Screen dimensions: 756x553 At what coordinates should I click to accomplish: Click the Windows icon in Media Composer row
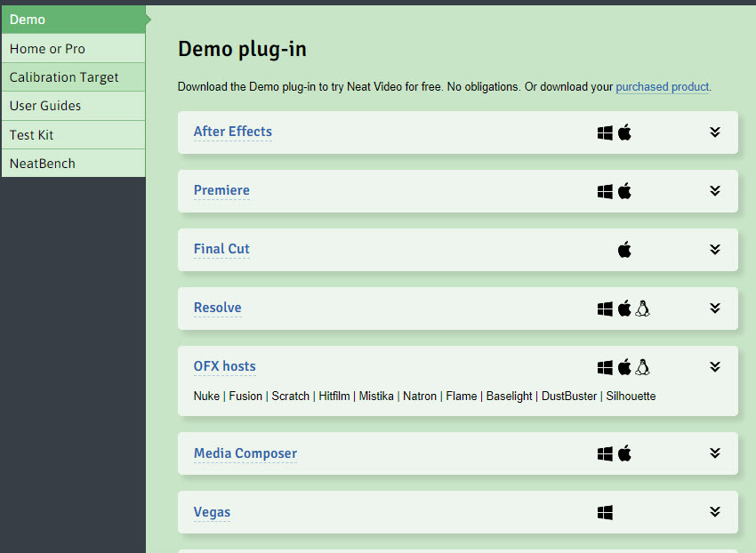point(605,453)
